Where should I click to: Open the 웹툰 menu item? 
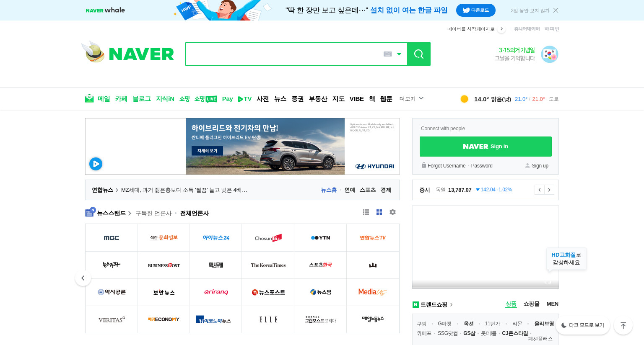tap(386, 99)
